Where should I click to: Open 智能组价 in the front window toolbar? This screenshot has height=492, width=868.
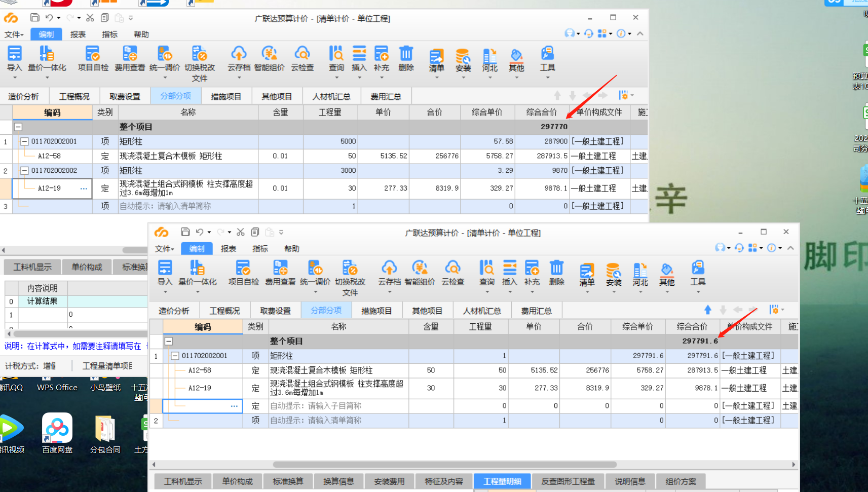(420, 273)
